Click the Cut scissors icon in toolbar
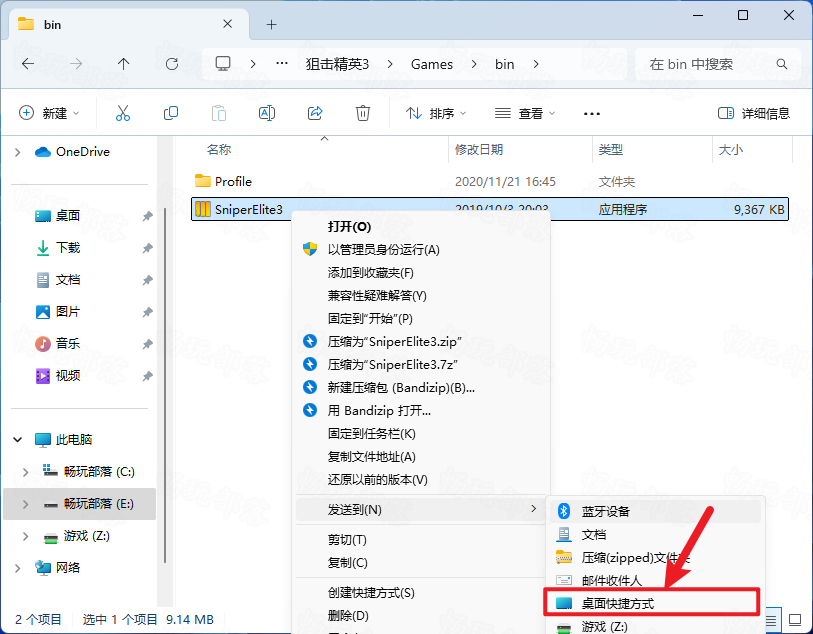813x634 pixels. click(x=123, y=113)
